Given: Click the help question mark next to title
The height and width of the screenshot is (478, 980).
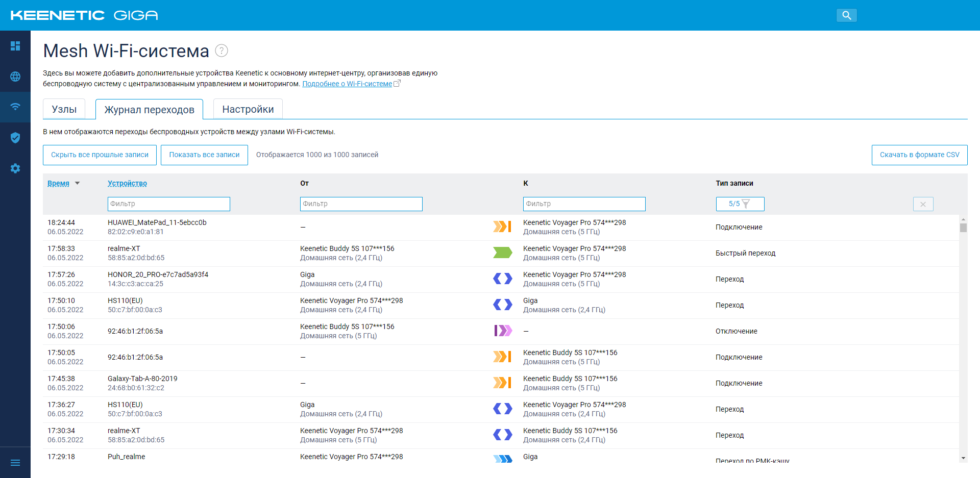Looking at the screenshot, I should [x=222, y=51].
